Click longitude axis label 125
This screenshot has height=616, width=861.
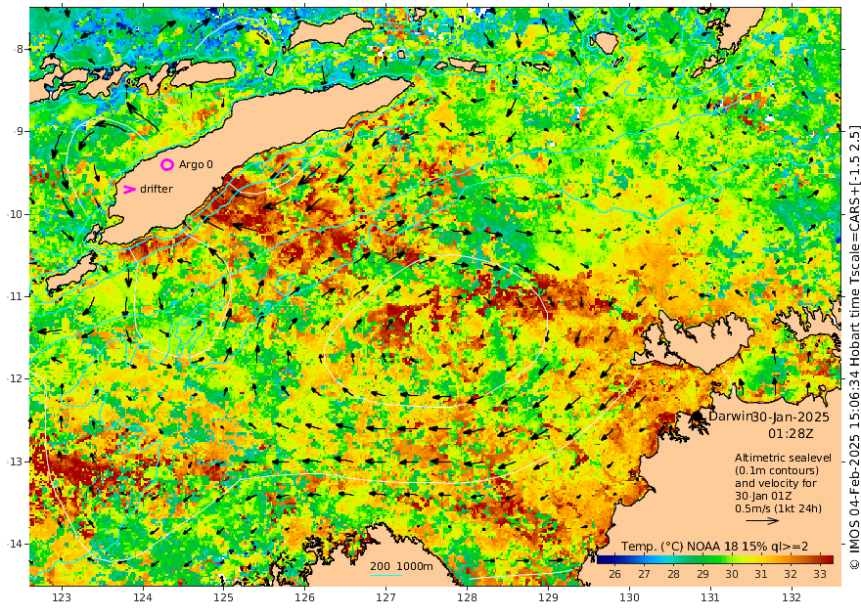point(223,597)
